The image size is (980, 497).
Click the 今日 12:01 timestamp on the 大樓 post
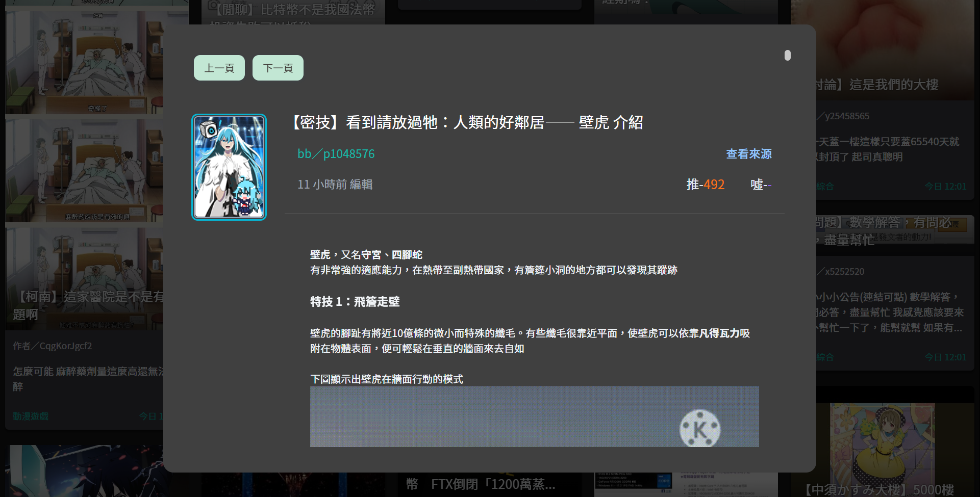(946, 186)
